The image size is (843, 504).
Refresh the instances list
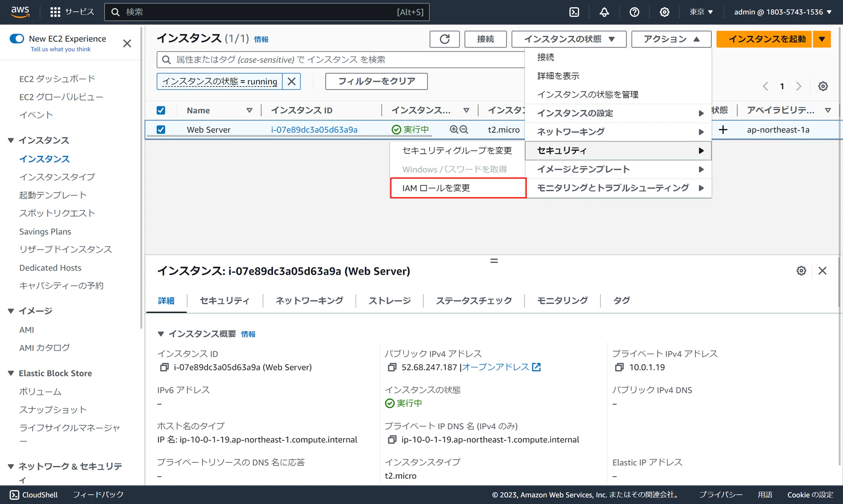coord(444,39)
